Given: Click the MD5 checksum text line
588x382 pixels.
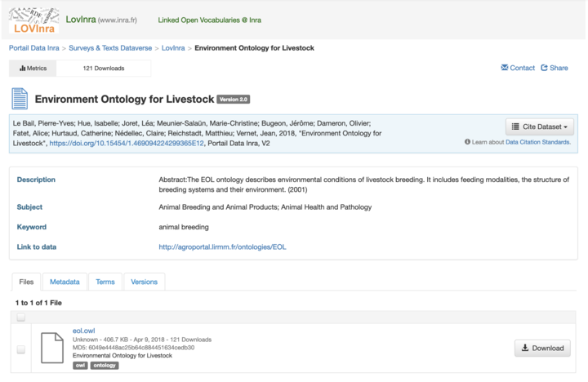Looking at the screenshot, I should (133, 348).
